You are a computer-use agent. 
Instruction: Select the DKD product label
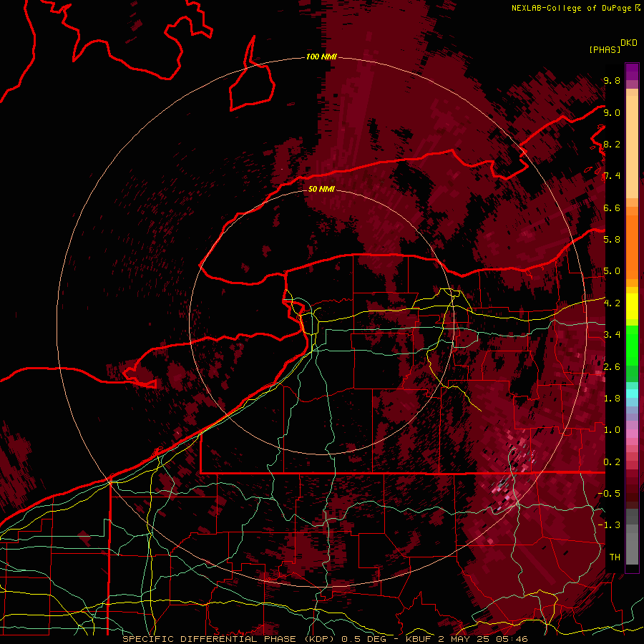pos(629,43)
